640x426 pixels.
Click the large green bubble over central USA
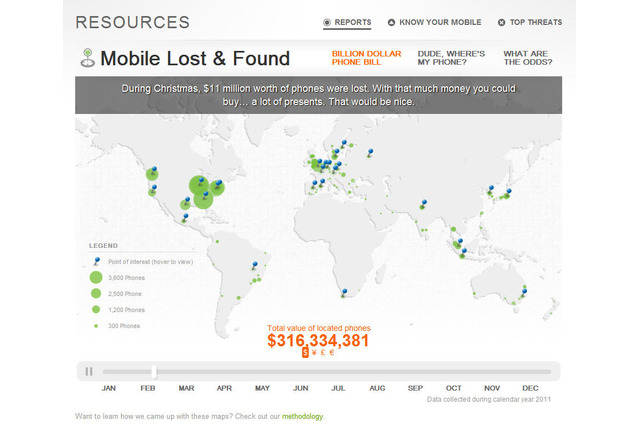tap(199, 186)
